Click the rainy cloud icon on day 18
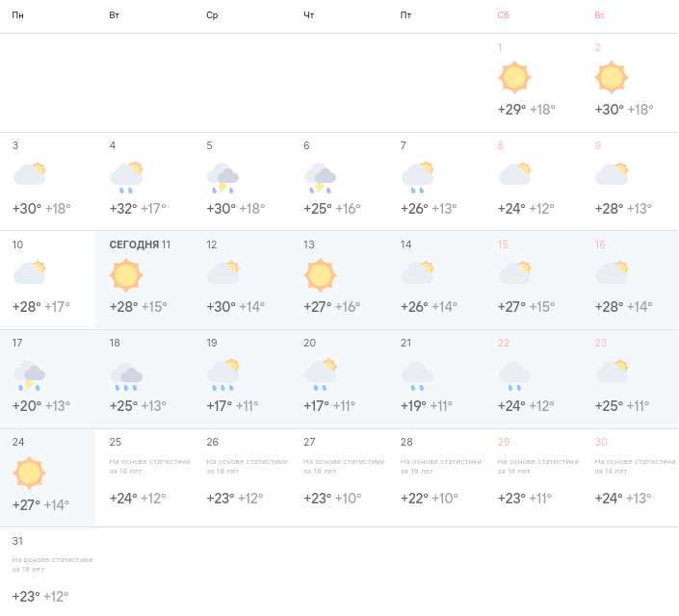 pyautogui.click(x=126, y=376)
